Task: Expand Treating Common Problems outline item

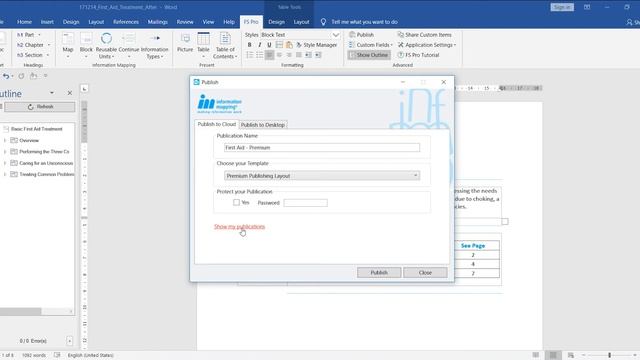Action: click(4, 174)
